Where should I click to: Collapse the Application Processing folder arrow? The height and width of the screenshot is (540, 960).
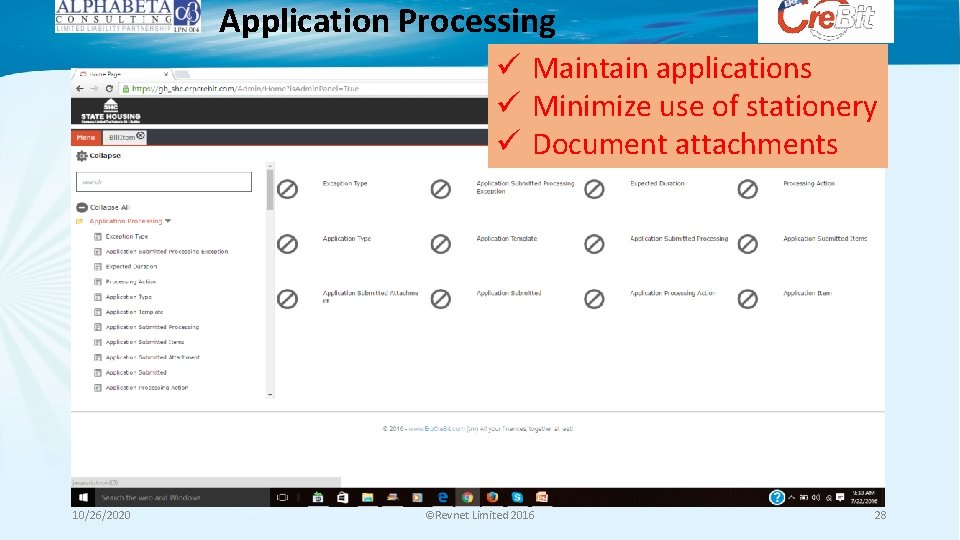point(168,221)
